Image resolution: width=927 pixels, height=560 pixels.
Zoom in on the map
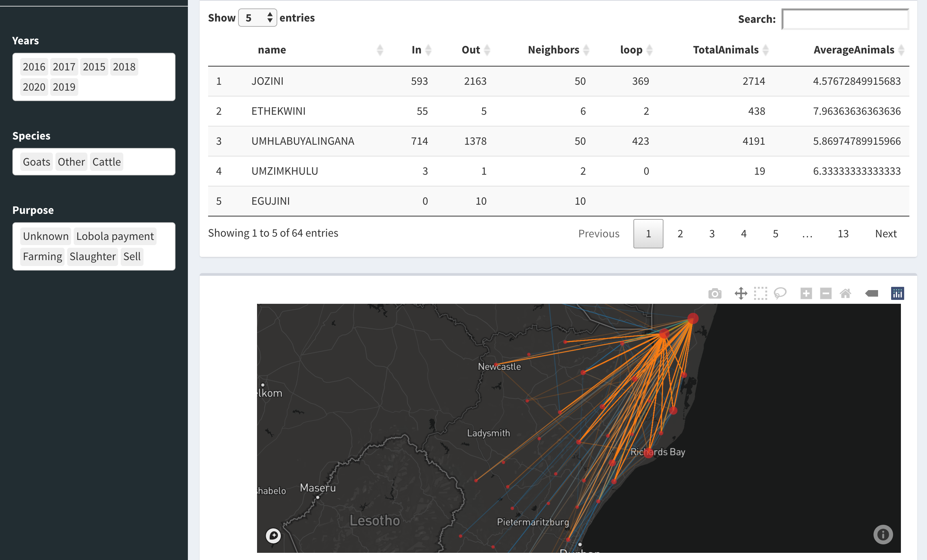806,293
